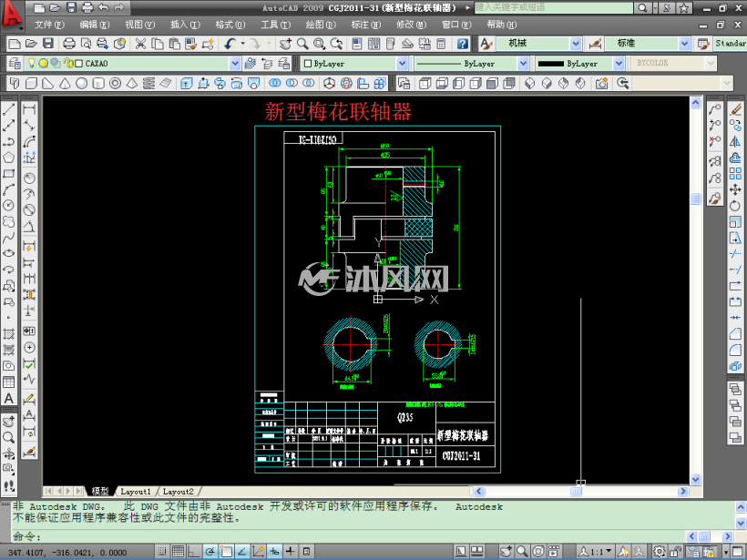Screen dimensions: 747x560
Task: Open the Table insert tool
Action: point(8,382)
